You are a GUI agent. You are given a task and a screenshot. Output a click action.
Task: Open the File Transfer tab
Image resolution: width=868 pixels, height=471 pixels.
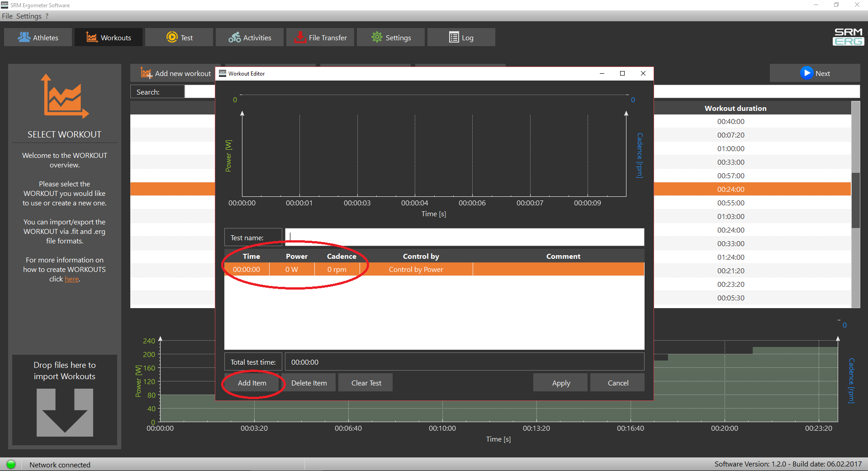[x=320, y=38]
